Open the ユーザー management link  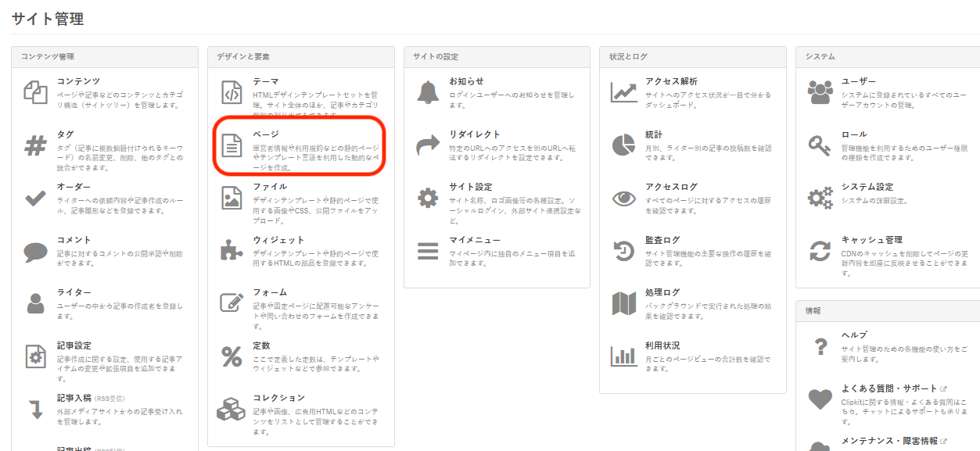tap(858, 81)
